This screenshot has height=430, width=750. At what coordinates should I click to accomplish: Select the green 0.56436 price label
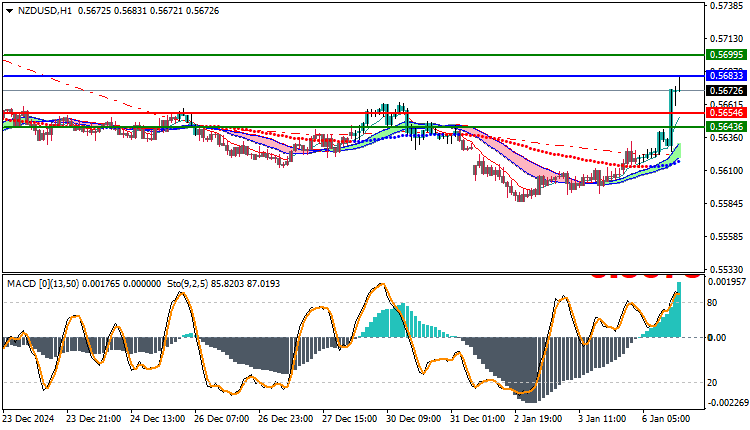point(726,127)
